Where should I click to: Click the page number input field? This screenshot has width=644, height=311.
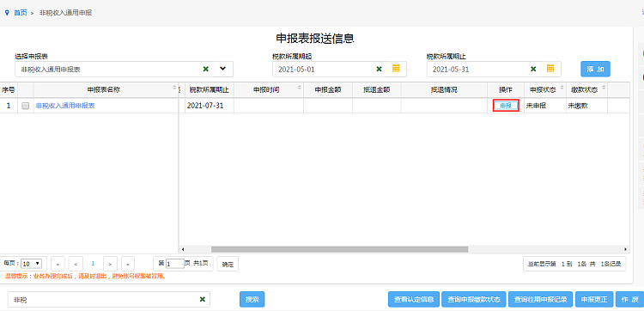click(175, 264)
